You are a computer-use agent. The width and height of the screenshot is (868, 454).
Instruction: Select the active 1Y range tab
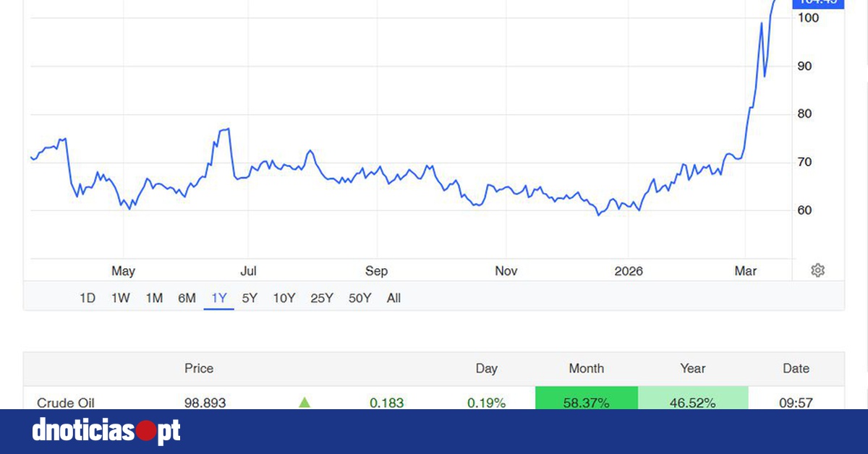click(219, 298)
